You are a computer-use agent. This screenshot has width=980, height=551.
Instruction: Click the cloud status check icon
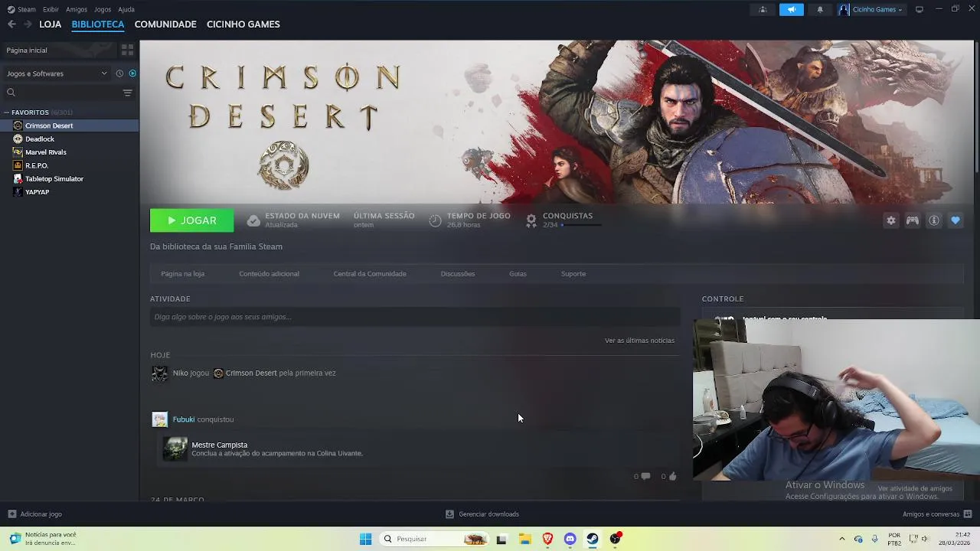253,220
